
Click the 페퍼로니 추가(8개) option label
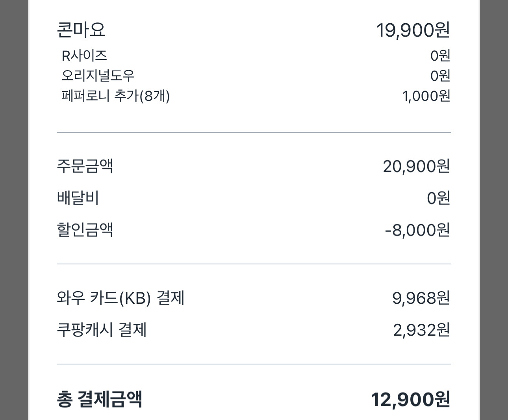(116, 96)
